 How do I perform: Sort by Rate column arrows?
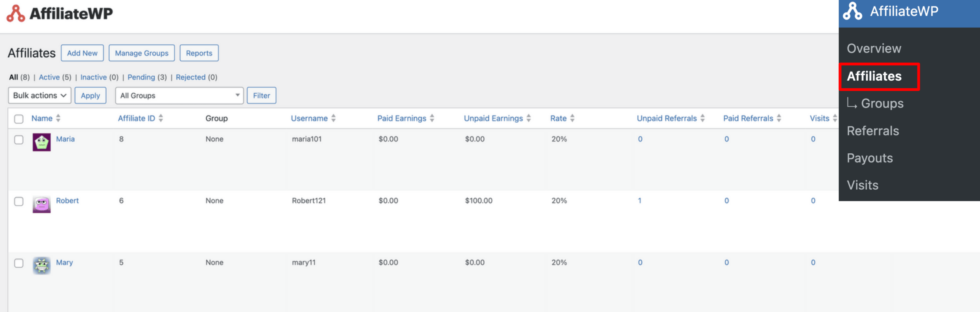[572, 118]
